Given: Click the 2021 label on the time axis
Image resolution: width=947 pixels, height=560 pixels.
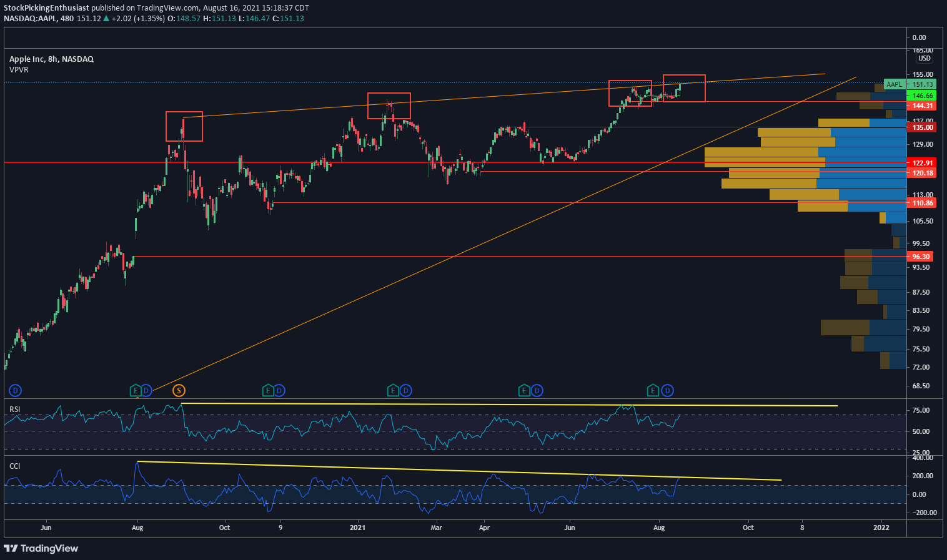Looking at the screenshot, I should pos(357,528).
